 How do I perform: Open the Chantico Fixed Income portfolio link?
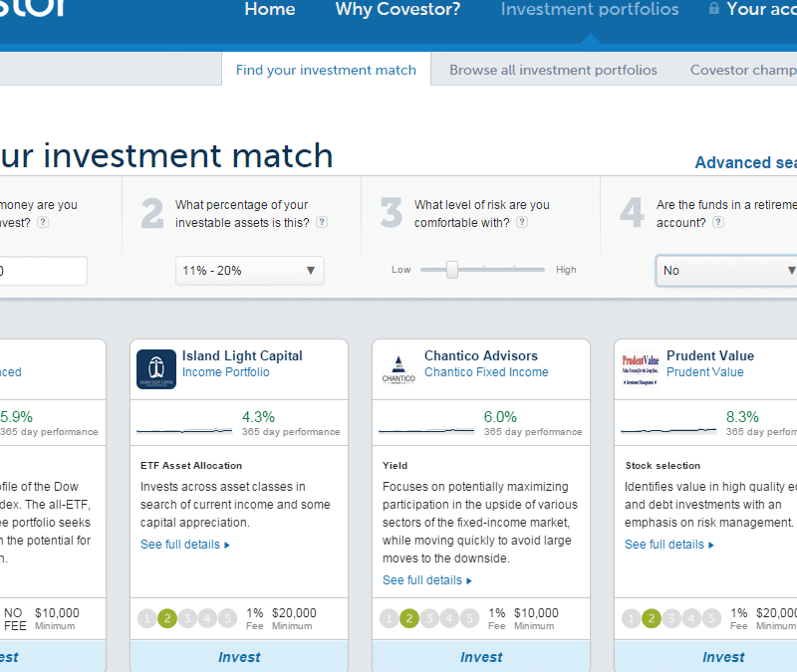[486, 372]
